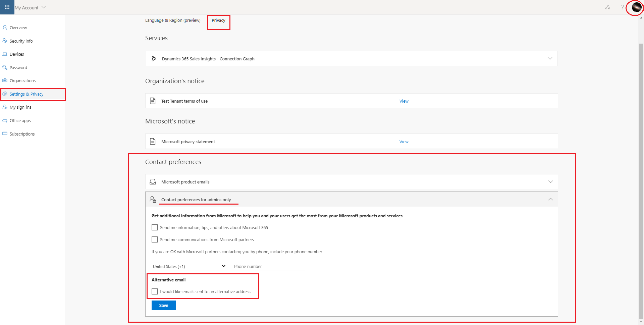
Task: Click the Overview person icon in sidebar
Action: [5, 28]
